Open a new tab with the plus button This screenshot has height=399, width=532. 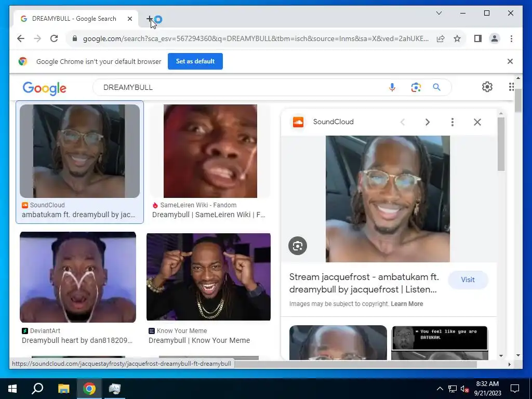point(149,19)
